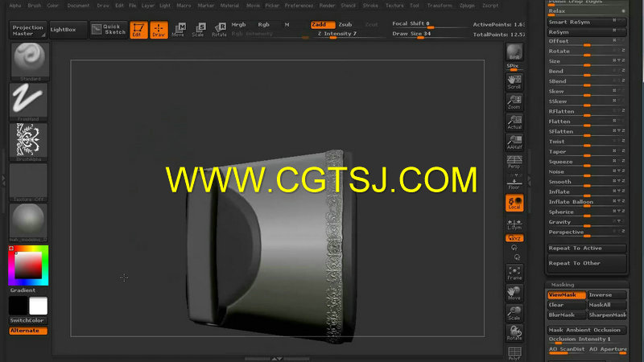644x362 pixels.
Task: Adjust Focal Shift slider
Action: [428, 24]
